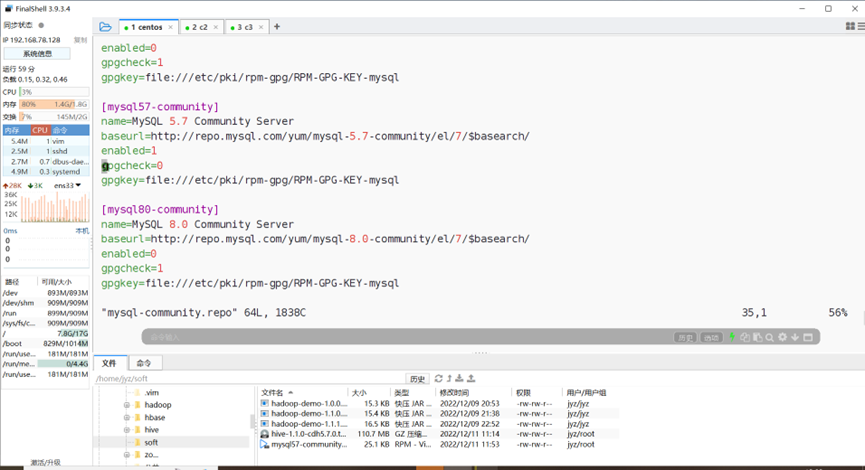Image resolution: width=865 pixels, height=470 pixels.
Task: Click the paste icon in command bar
Action: click(x=757, y=337)
